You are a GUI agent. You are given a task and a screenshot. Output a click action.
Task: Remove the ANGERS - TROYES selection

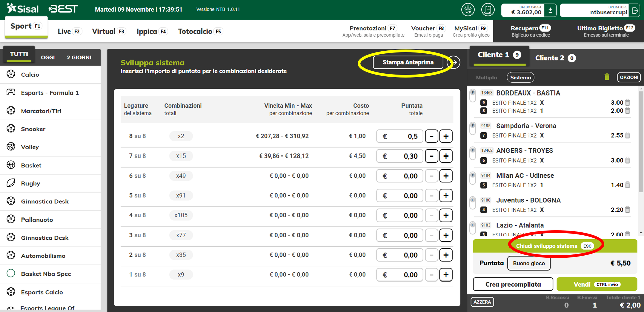coord(628,160)
